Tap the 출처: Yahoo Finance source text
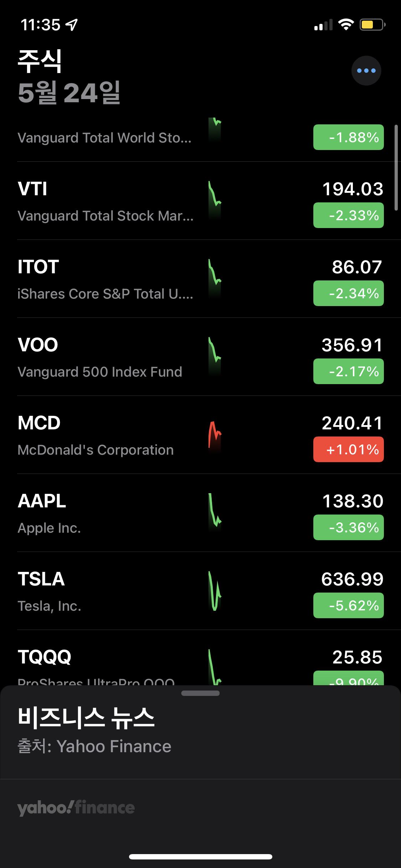Viewport: 401px width, 868px height. tap(94, 746)
